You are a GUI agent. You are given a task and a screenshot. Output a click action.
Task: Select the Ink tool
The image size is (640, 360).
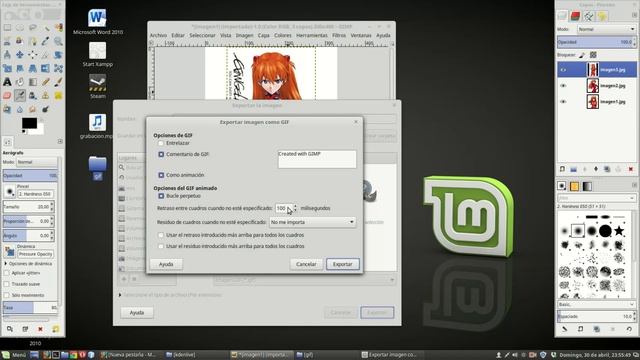(x=33, y=96)
